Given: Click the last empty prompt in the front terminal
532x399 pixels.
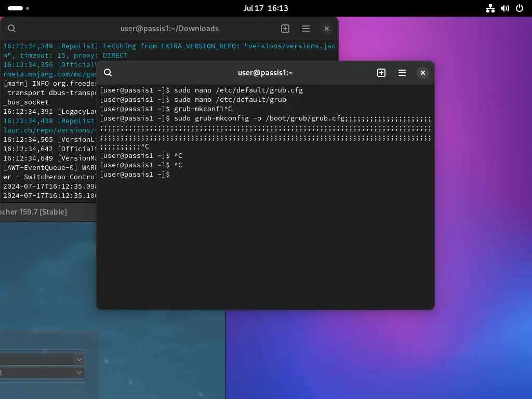Looking at the screenshot, I should (135, 175).
